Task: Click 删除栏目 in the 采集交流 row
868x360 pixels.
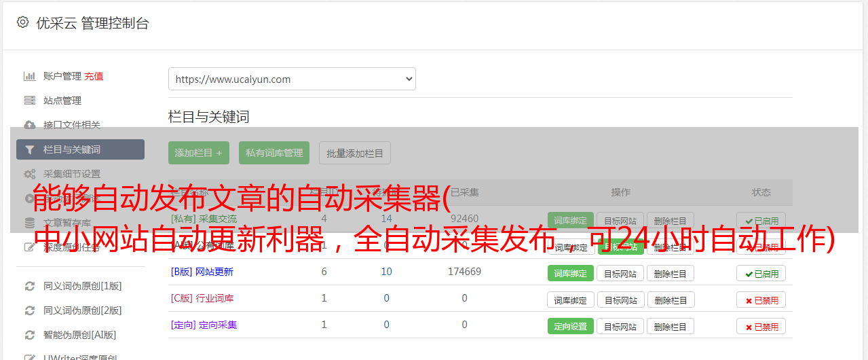Action: 671,221
